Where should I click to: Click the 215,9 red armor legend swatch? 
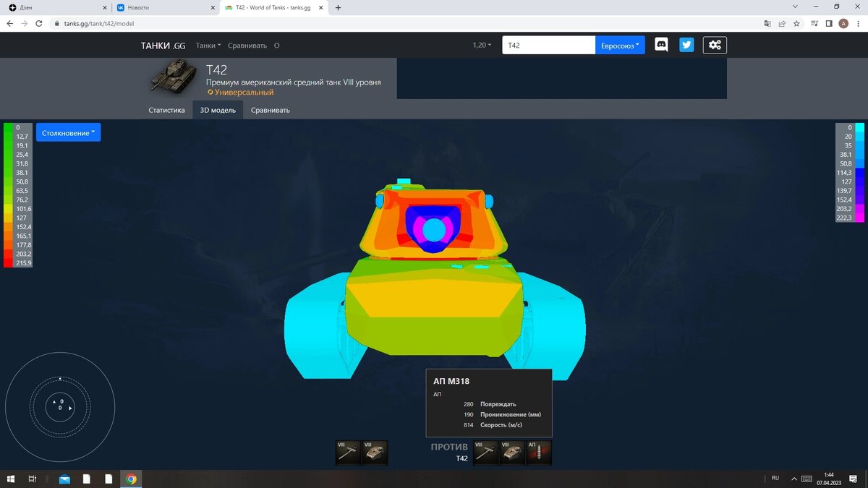8,263
